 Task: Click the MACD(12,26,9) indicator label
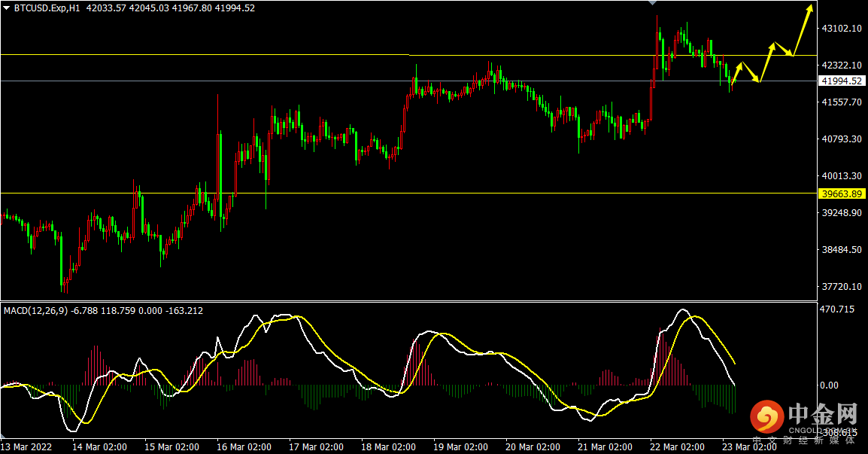pyautogui.click(x=36, y=311)
